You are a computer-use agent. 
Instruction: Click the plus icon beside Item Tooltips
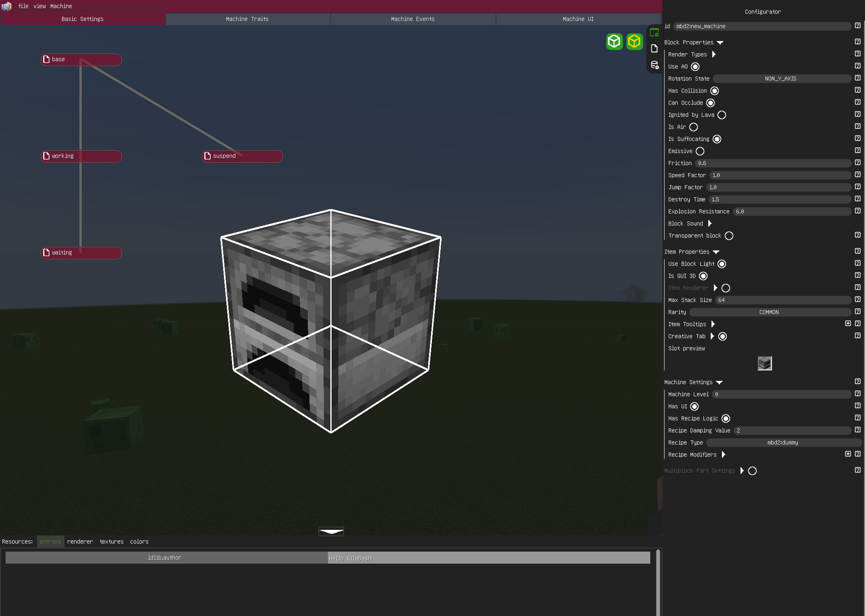(x=848, y=324)
